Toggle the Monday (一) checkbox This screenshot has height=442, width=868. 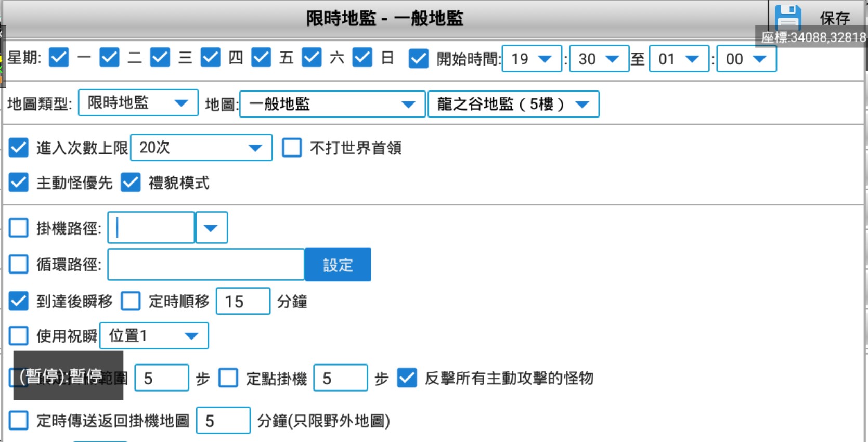[x=59, y=58]
